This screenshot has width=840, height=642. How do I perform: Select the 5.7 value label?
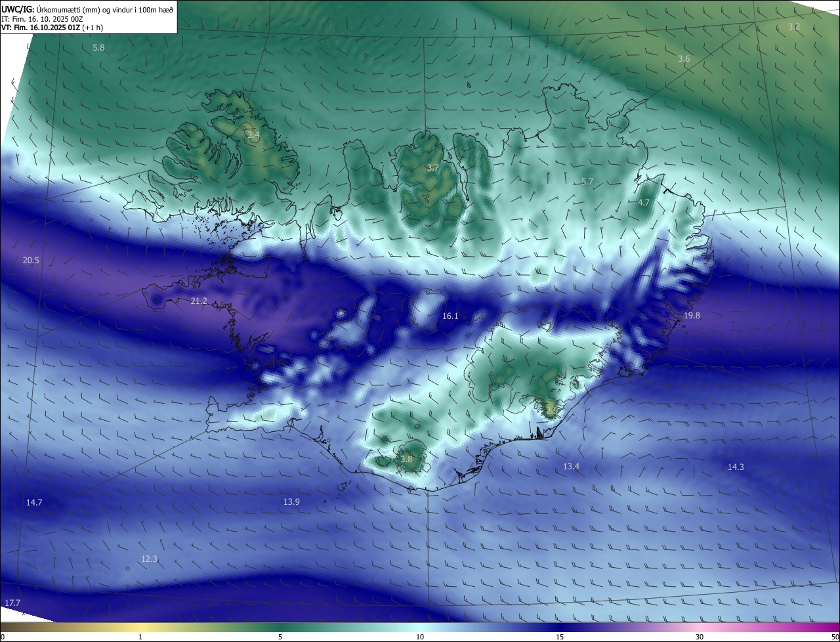coord(587,182)
